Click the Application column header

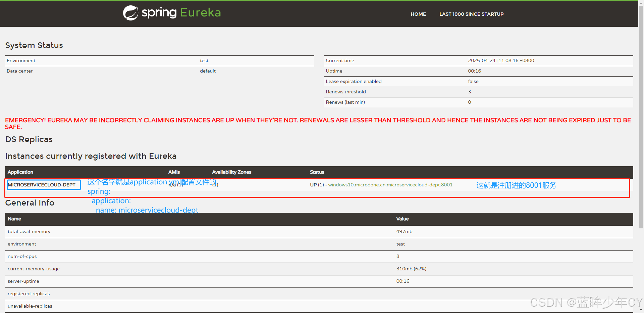click(x=20, y=172)
